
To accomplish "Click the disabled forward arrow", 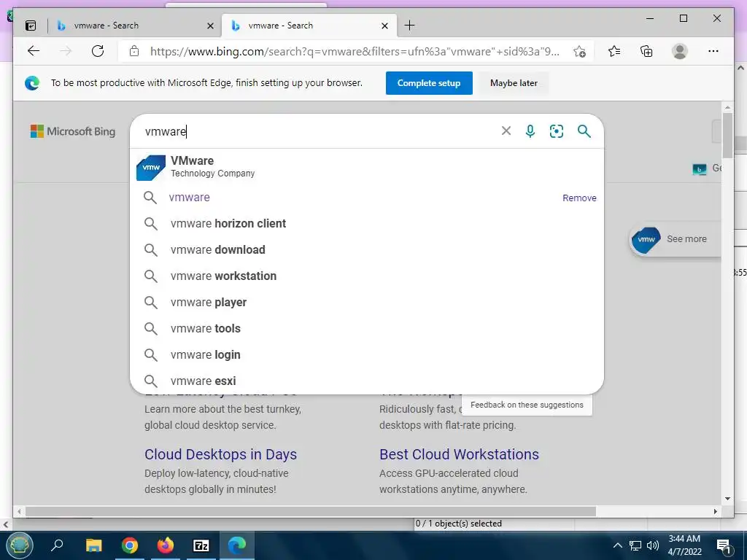I will [x=66, y=51].
